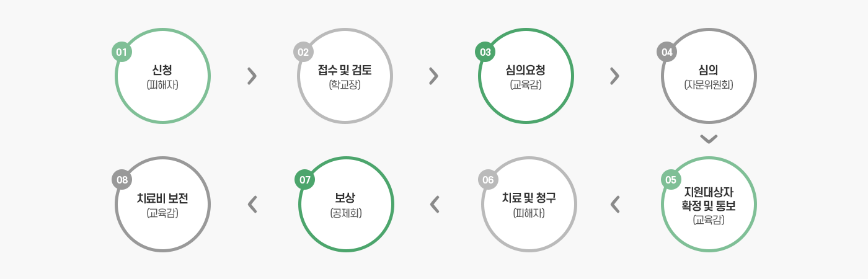Click the arrow between 신청 and 접수 및 검토
Screen dimensions: 868x279
[x=252, y=76]
